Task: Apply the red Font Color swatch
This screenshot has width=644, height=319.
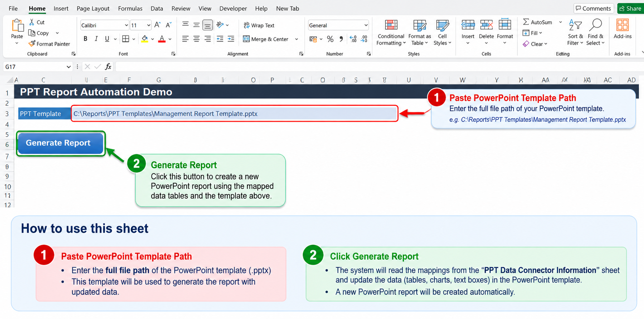Action: (162, 39)
